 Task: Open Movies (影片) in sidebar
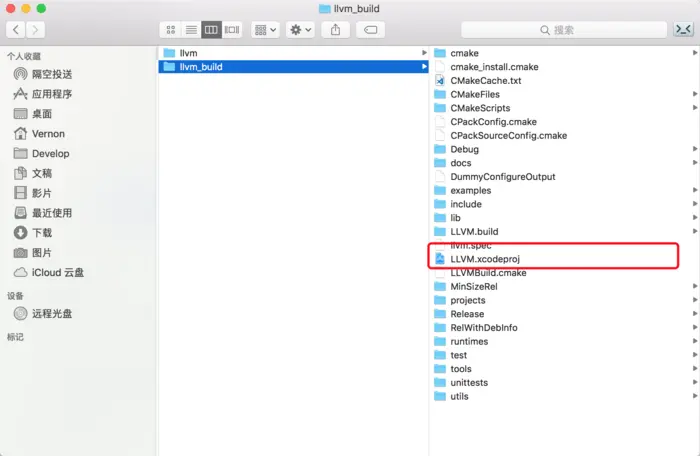coord(33,193)
